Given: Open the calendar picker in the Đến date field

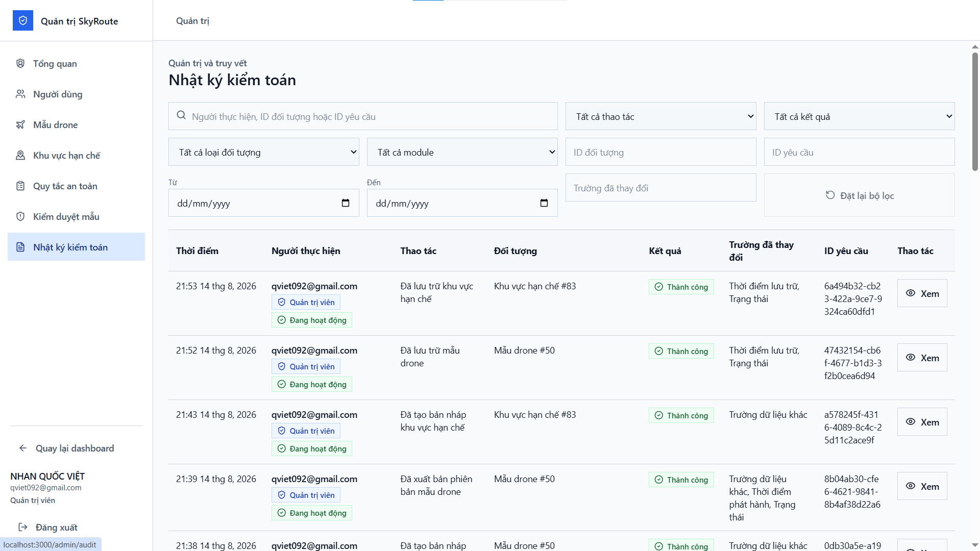Looking at the screenshot, I should coord(544,203).
